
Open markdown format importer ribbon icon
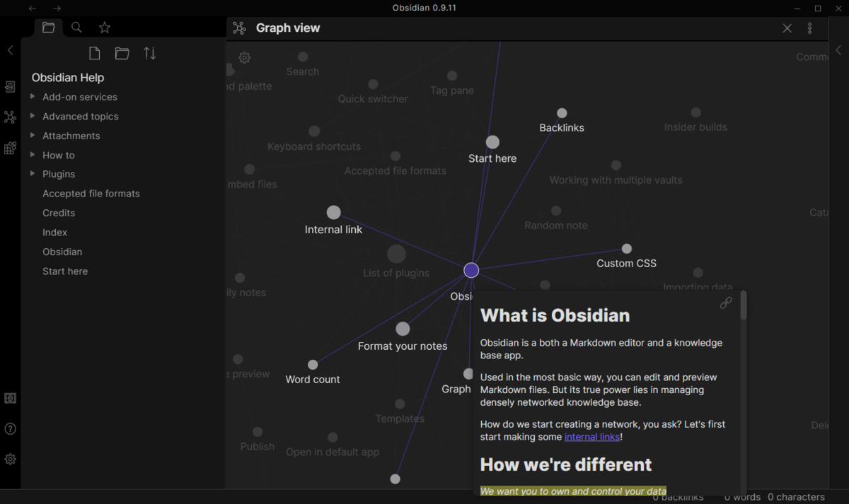tap(10, 148)
